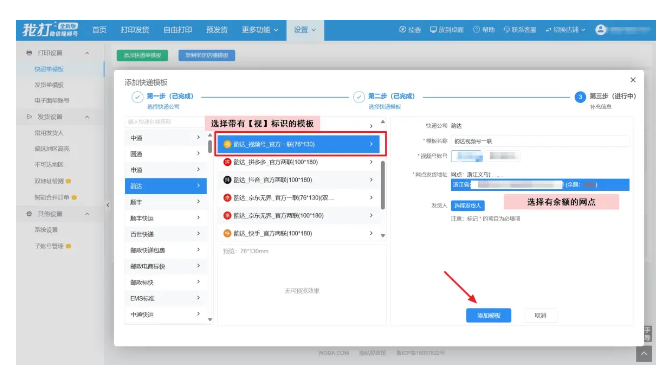Viewport: 667px width, 372px height.
Task: Click the template list scrollbar thumb
Action: 383,185
